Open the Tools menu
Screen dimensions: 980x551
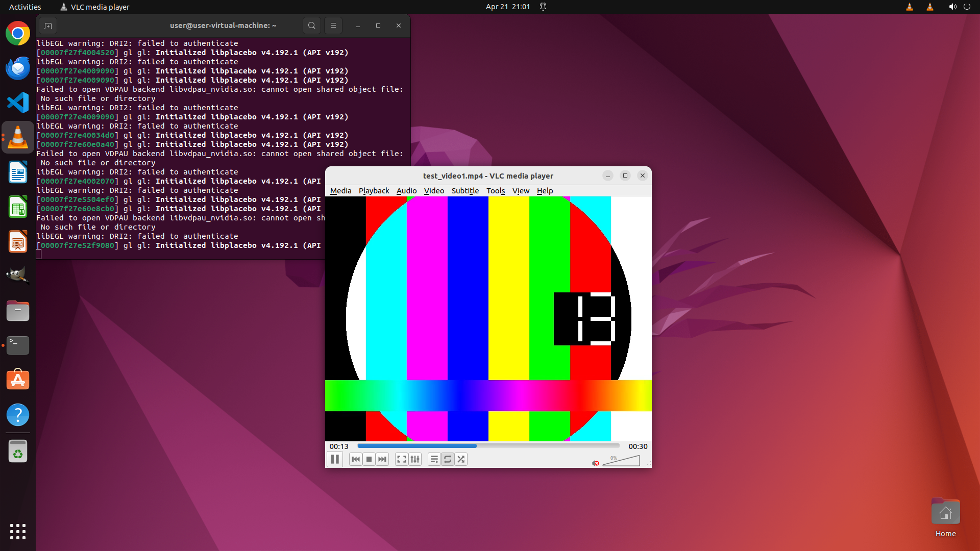pyautogui.click(x=495, y=191)
